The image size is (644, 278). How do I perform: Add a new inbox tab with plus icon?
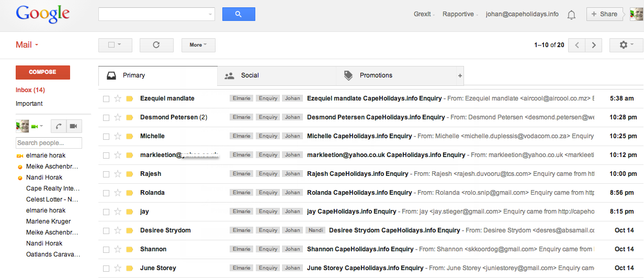(460, 76)
